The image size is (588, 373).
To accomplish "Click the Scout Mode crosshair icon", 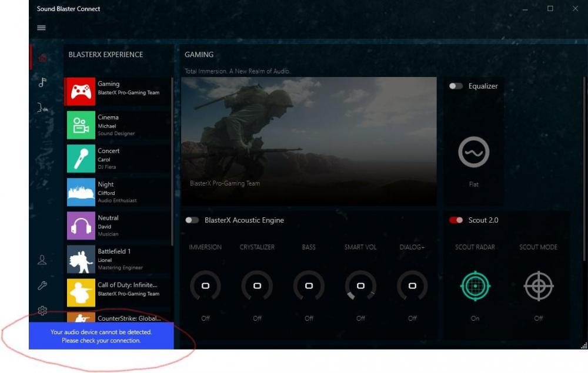I will (539, 285).
